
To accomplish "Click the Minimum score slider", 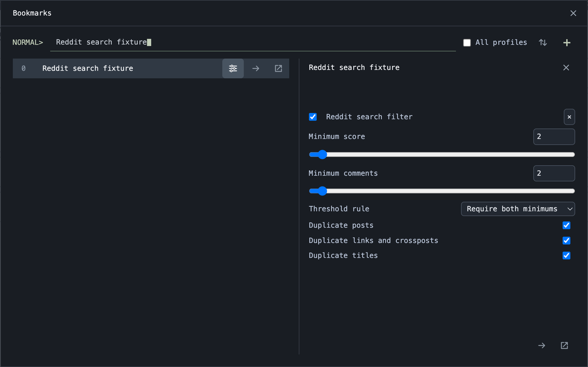I will [x=441, y=155].
